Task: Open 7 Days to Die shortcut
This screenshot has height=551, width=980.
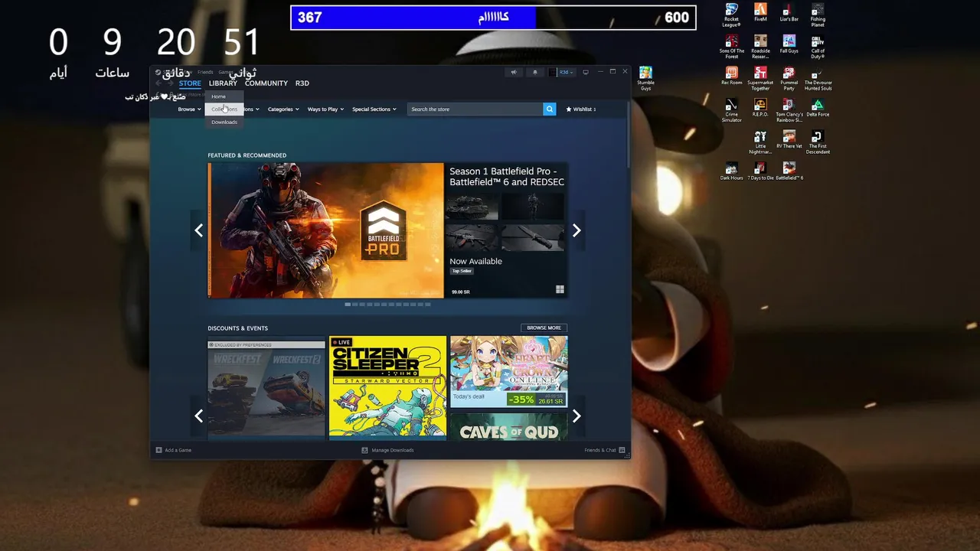Action: pyautogui.click(x=760, y=171)
